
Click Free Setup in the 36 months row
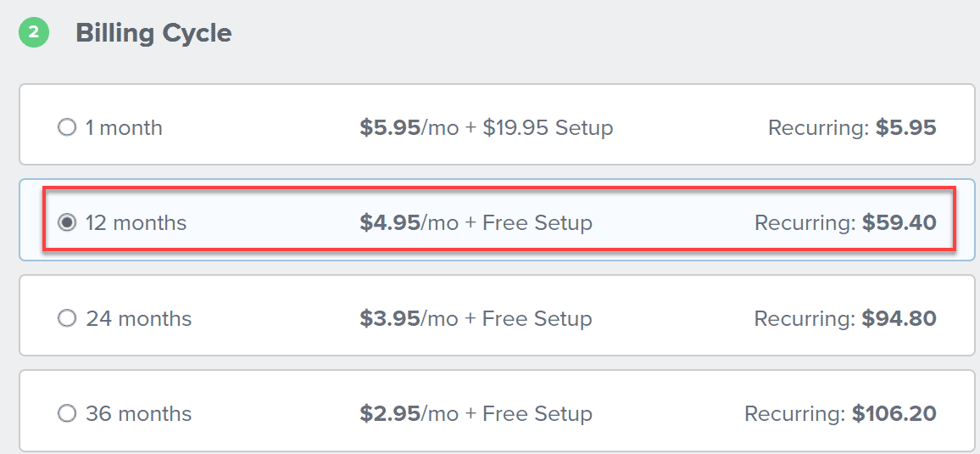click(x=537, y=414)
